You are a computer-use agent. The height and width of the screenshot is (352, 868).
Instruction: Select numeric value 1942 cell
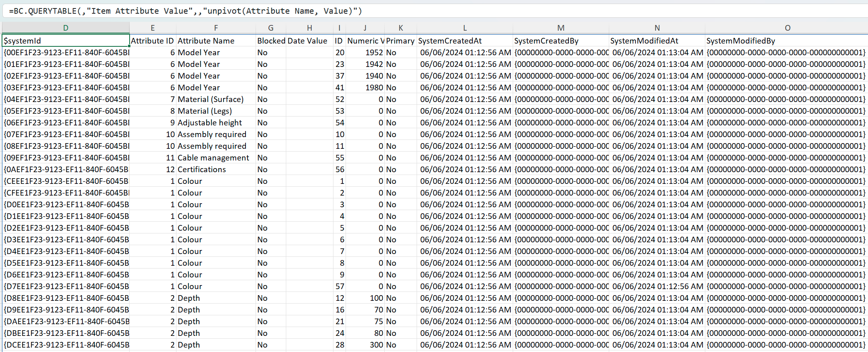pos(365,64)
